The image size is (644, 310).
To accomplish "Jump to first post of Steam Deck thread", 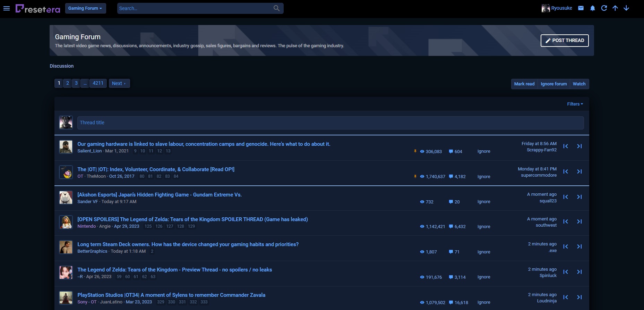I will (x=566, y=246).
